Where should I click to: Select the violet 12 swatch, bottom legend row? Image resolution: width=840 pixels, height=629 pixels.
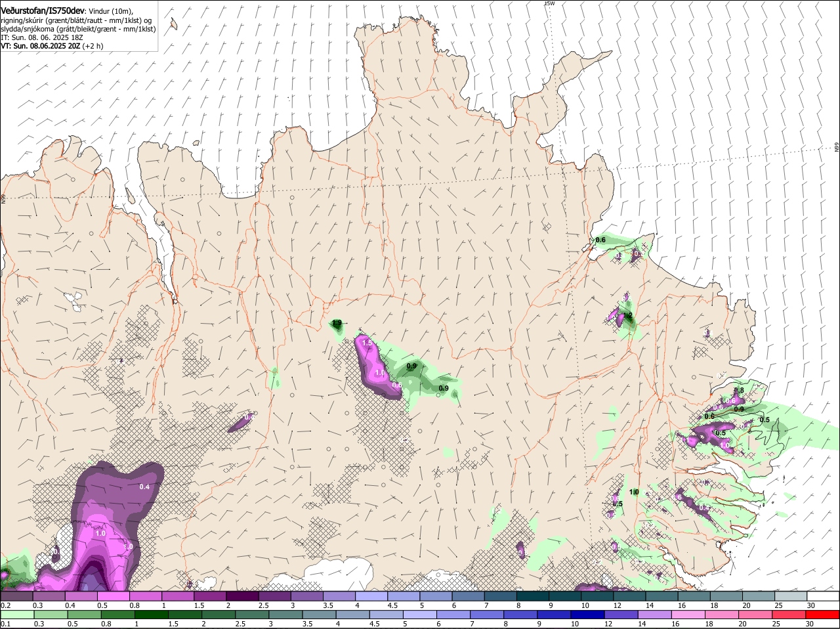621,615
